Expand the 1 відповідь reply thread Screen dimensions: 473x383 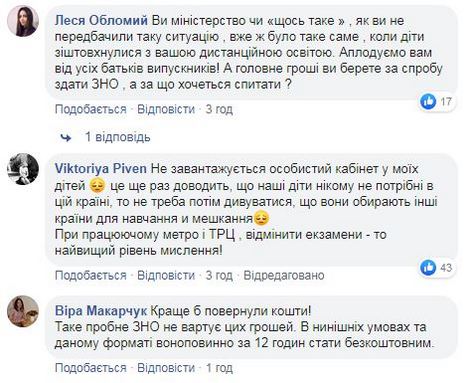(x=118, y=137)
